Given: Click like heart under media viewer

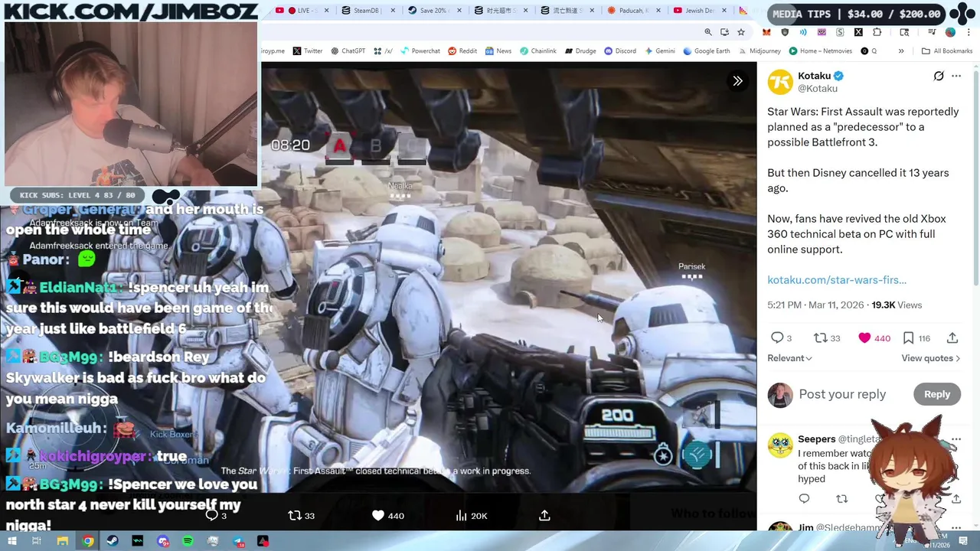Looking at the screenshot, I should (x=377, y=515).
